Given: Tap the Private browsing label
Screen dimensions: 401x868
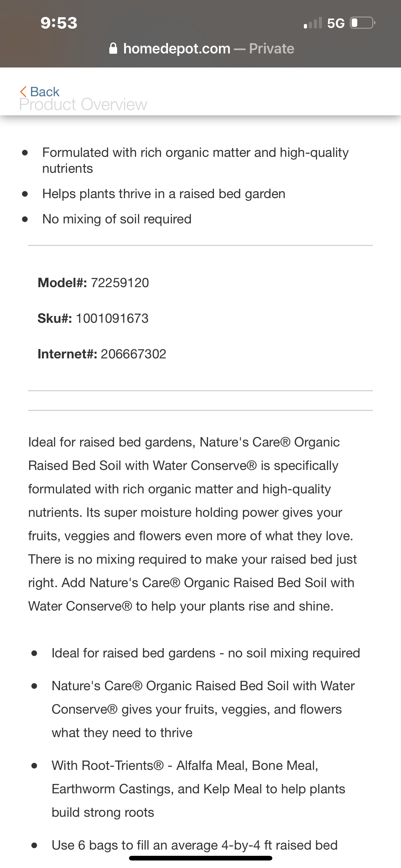Looking at the screenshot, I should (x=271, y=48).
